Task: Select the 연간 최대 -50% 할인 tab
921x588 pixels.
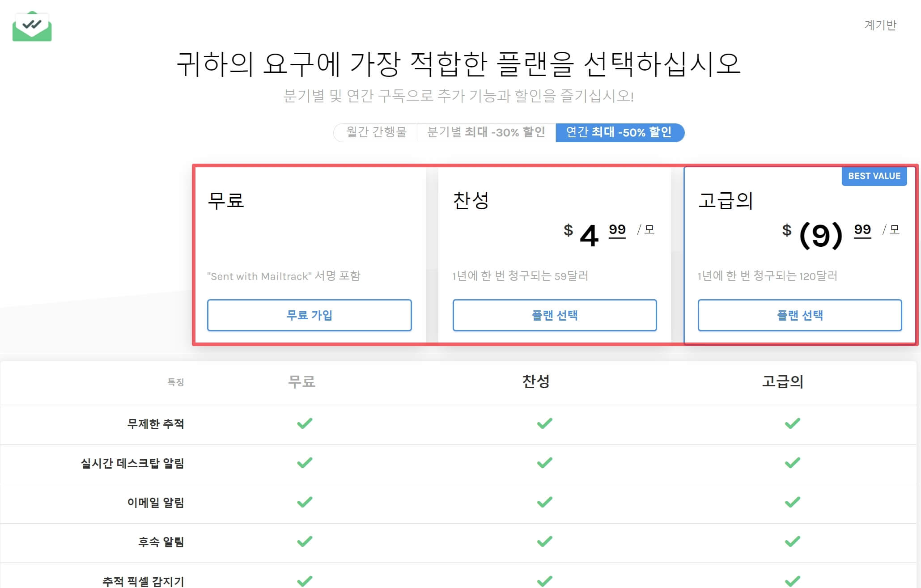Action: 620,132
